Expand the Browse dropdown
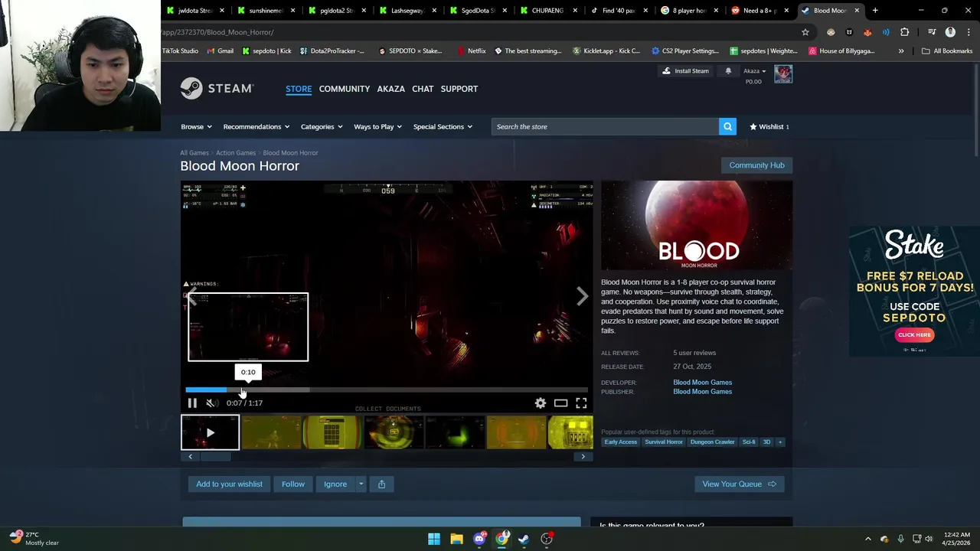 197,127
